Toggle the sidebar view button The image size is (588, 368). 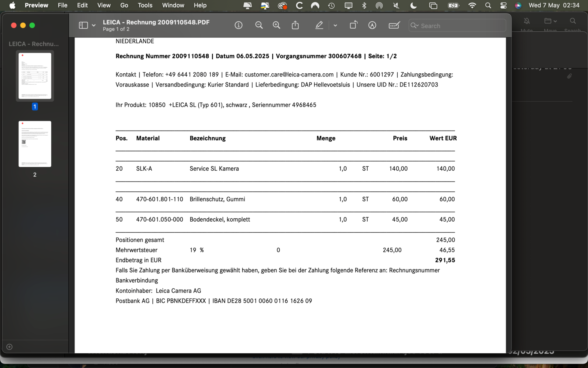pos(83,25)
